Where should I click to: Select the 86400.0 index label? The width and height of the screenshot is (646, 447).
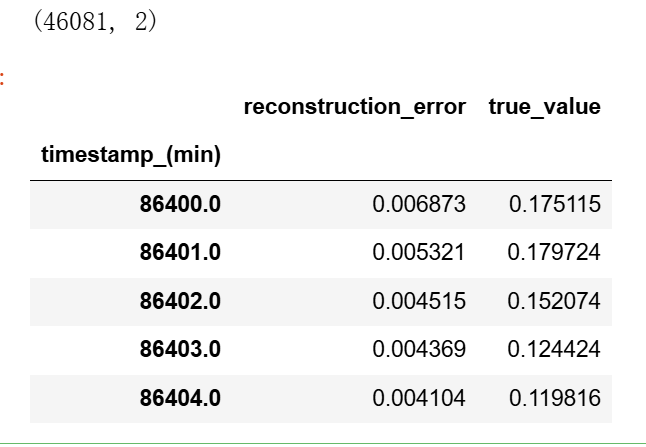(180, 204)
